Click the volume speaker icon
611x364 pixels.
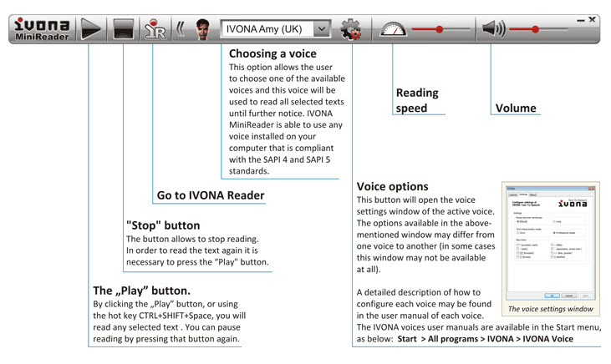(x=492, y=30)
